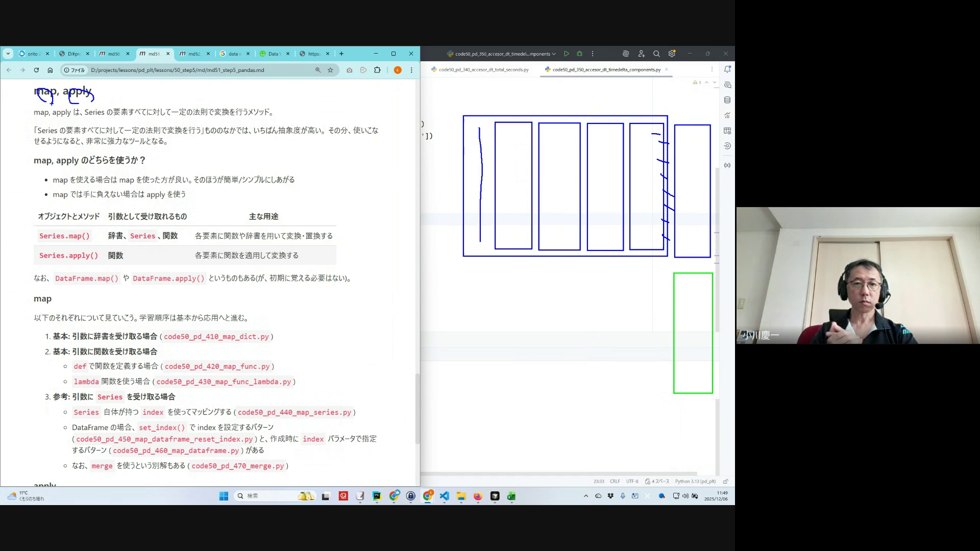The height and width of the screenshot is (551, 980).
Task: Toggle the microphone icon in the system tray
Action: point(623,496)
